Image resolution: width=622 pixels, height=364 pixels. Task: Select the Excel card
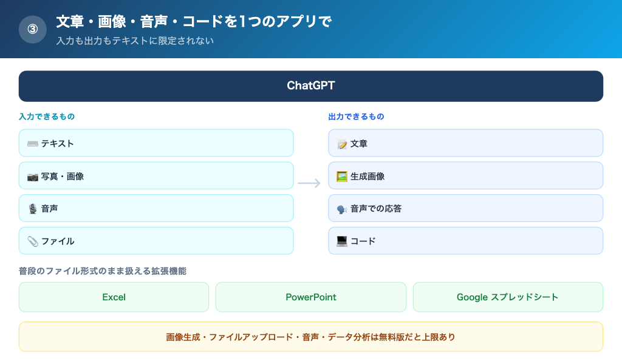[x=114, y=297]
